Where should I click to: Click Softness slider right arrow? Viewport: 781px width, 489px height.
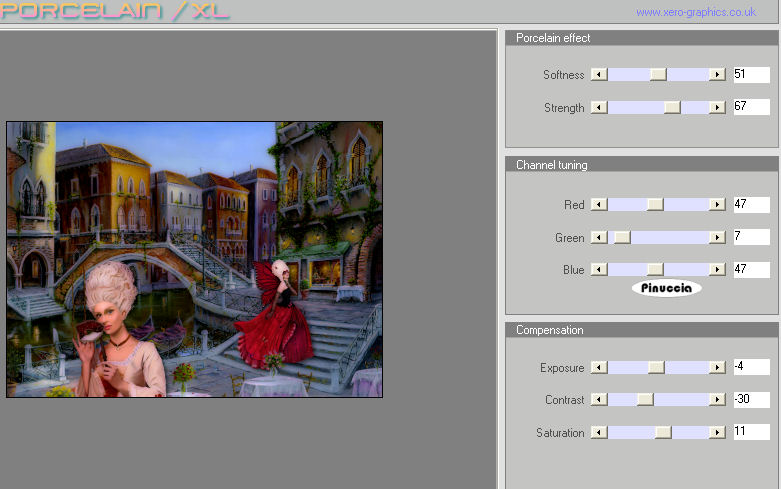click(717, 75)
